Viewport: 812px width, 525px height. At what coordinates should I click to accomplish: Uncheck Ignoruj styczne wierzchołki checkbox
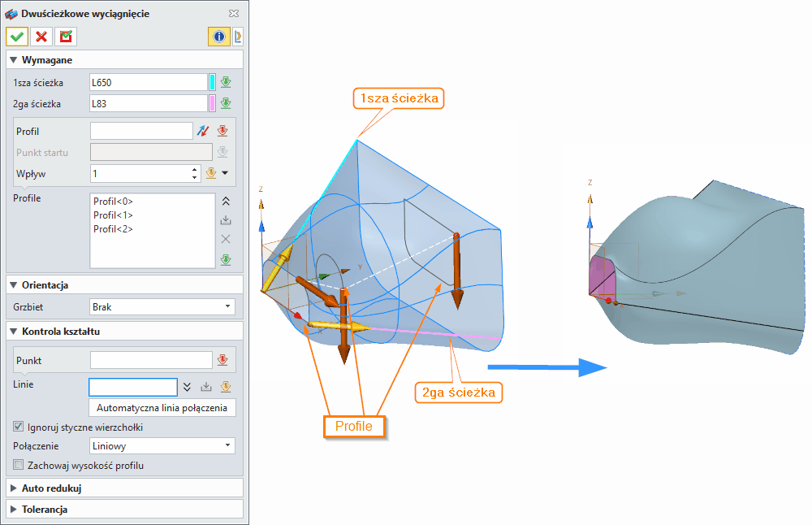pos(19,427)
